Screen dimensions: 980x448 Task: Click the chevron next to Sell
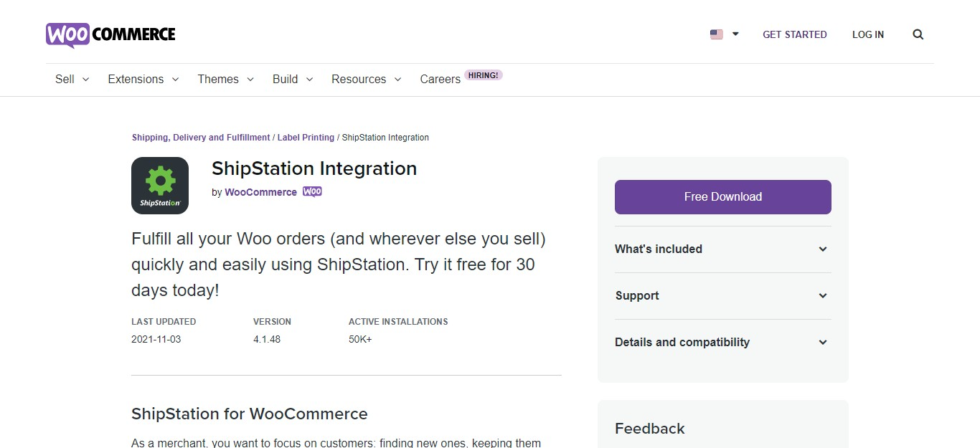coord(85,79)
